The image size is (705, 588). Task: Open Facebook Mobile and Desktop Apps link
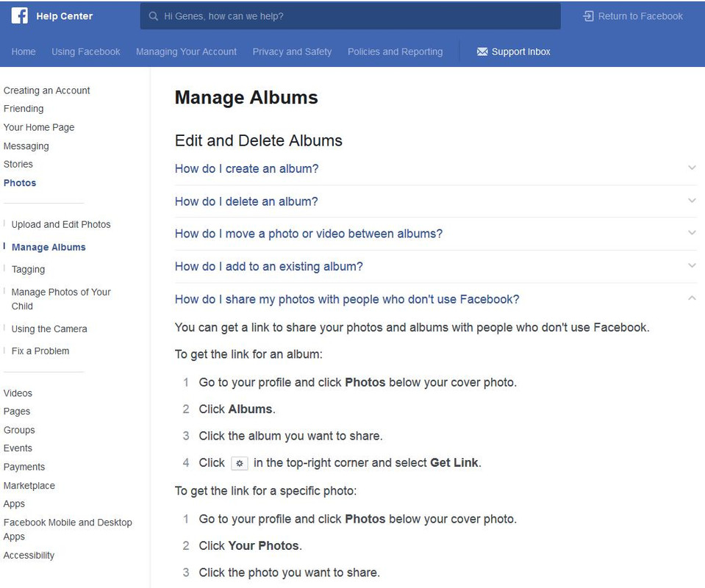click(68, 529)
